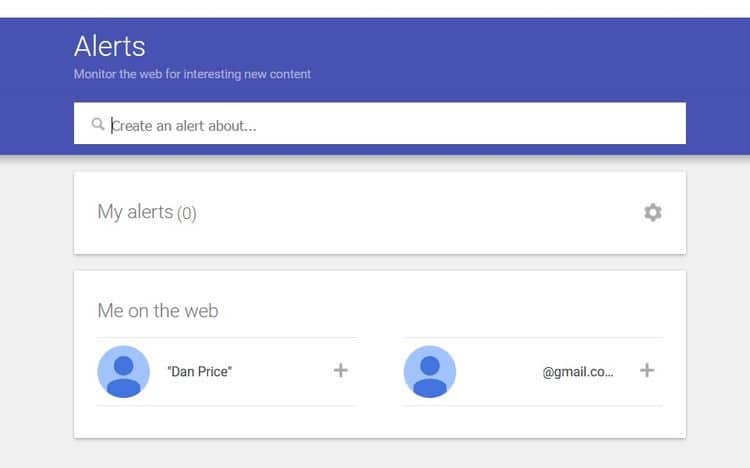Click the My alerts heading
The height and width of the screenshot is (468, 750).
pos(135,212)
